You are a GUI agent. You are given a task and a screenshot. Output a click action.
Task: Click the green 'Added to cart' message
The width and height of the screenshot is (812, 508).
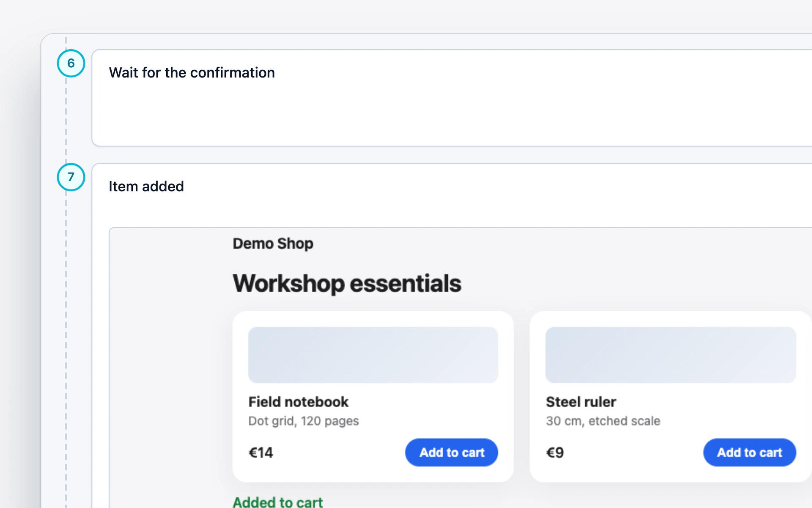coord(277,502)
